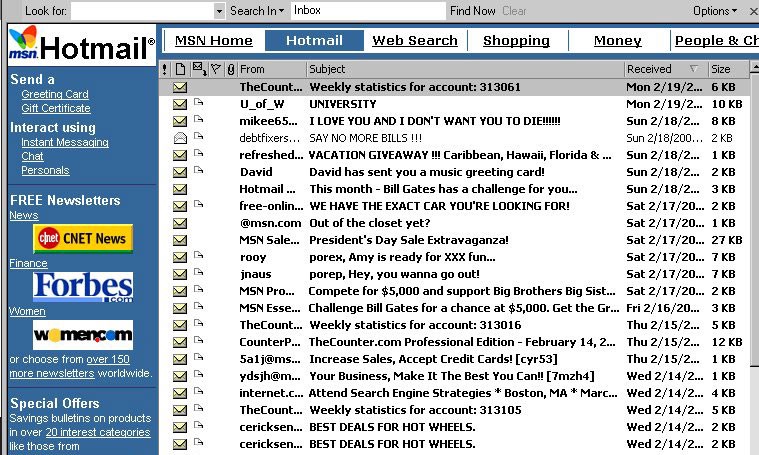
Task: Open the MSN Home tab
Action: tap(213, 41)
